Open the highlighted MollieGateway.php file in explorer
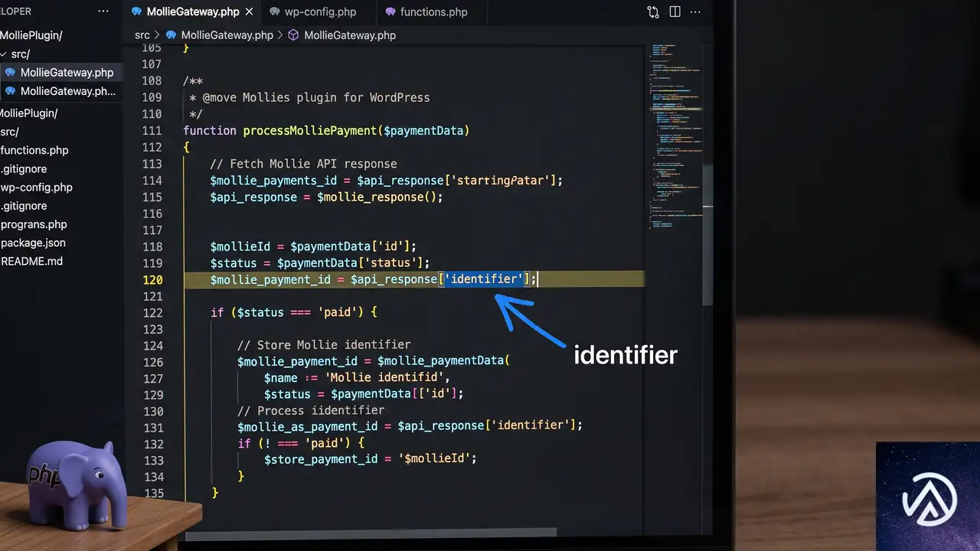 pos(60,73)
